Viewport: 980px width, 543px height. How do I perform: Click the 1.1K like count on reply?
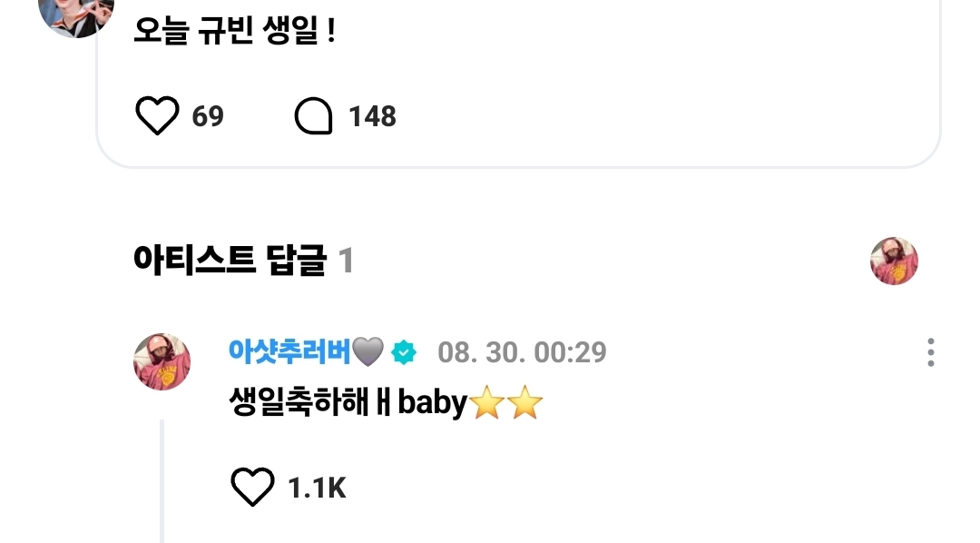(317, 488)
